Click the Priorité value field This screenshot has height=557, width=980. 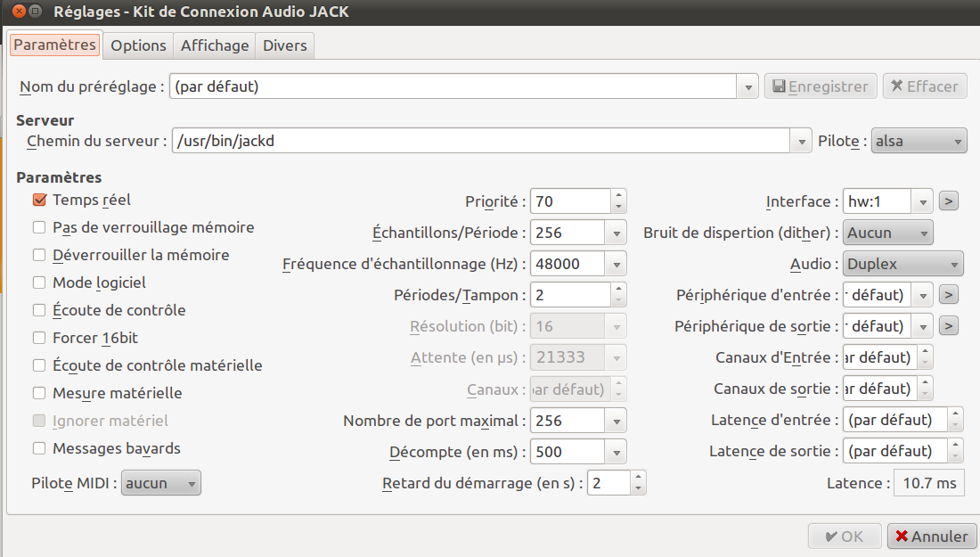point(570,201)
